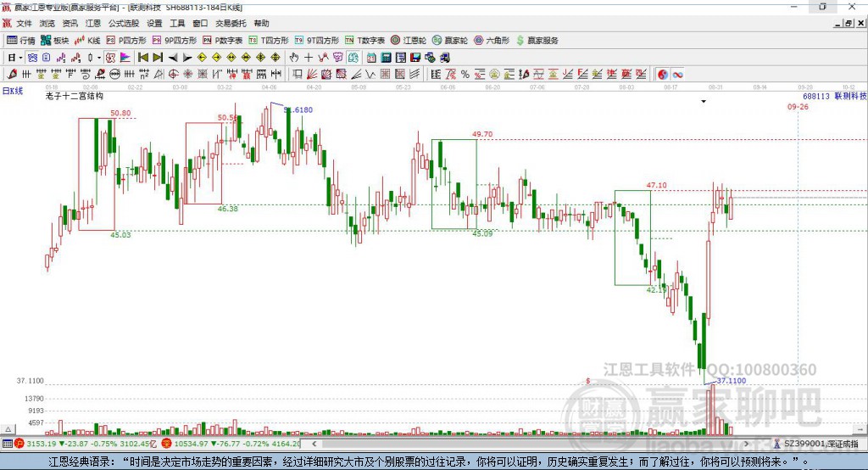Open the 9P四方形 tool

pyautogui.click(x=175, y=41)
